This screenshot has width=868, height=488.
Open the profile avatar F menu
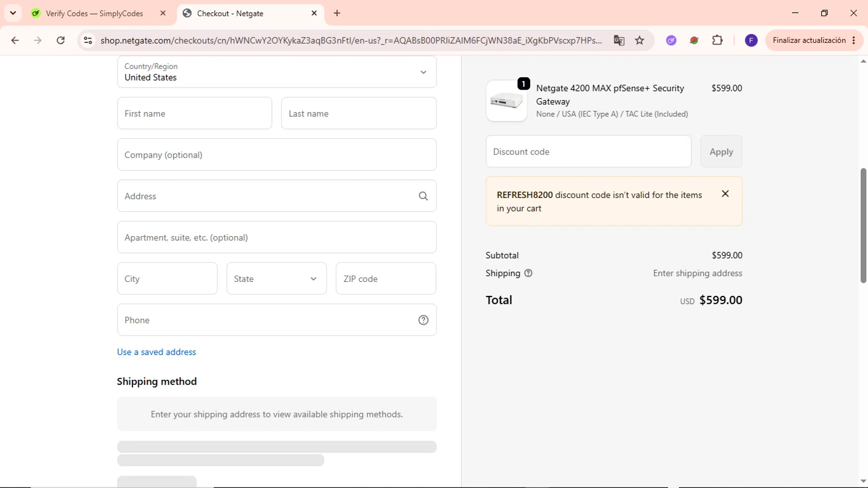[751, 41]
